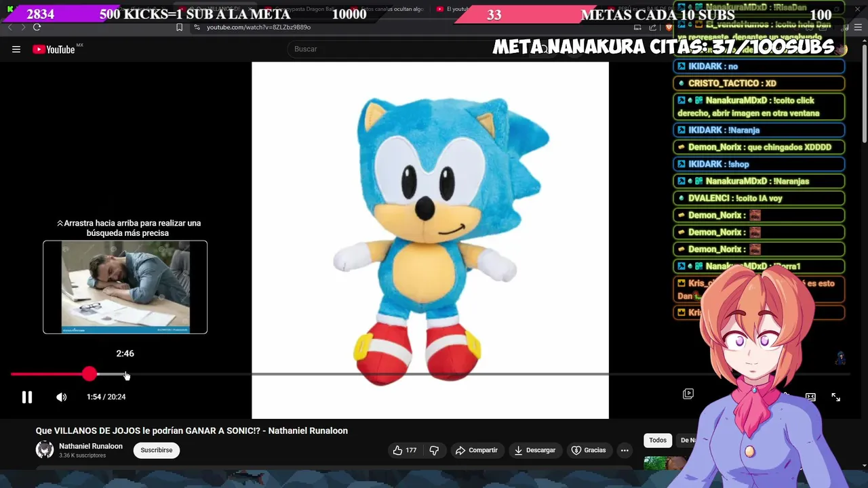The image size is (868, 488).
Task: Open more actions with the three-dot button
Action: coord(625,450)
